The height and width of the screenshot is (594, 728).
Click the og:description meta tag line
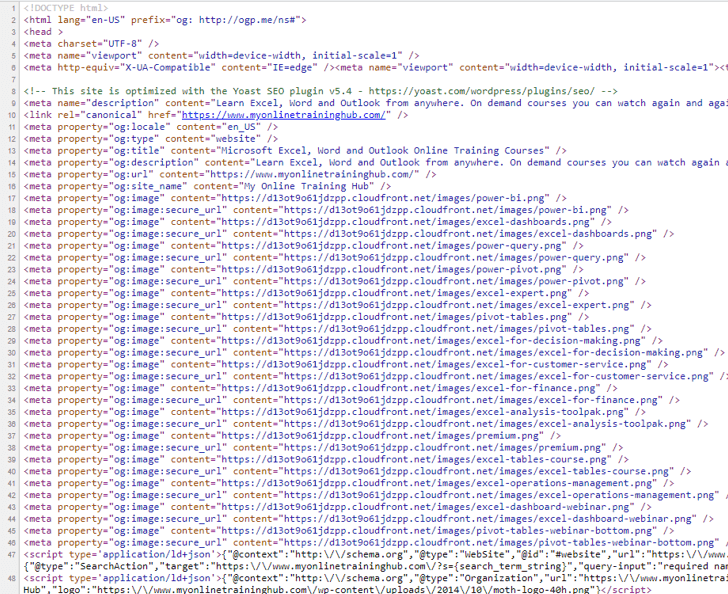376,163
